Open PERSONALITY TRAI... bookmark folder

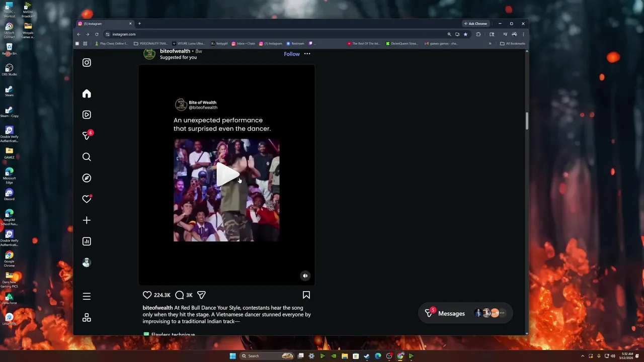[x=150, y=44]
